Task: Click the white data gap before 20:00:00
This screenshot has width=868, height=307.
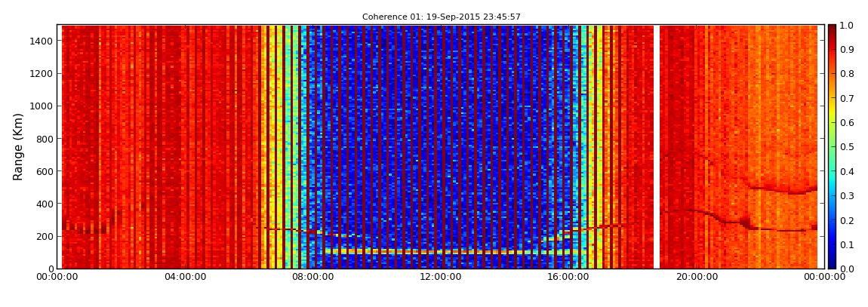Action: 657,146
